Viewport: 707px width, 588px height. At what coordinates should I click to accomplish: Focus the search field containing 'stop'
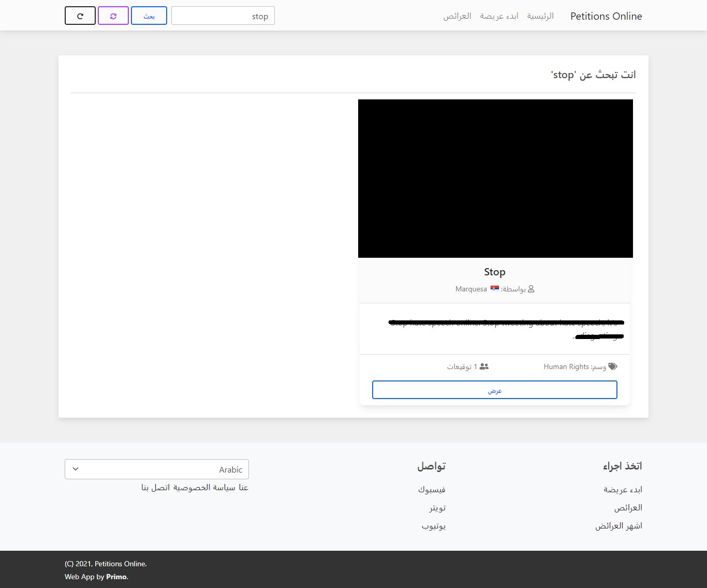pyautogui.click(x=223, y=16)
